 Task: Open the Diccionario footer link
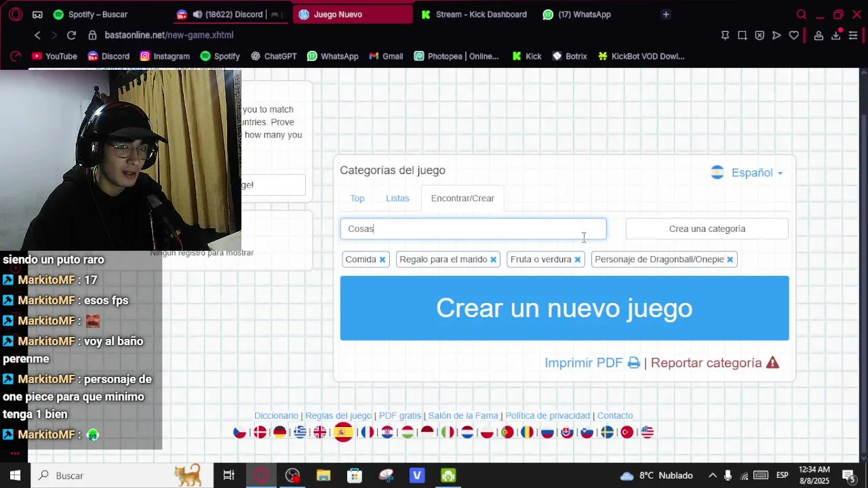tap(276, 415)
